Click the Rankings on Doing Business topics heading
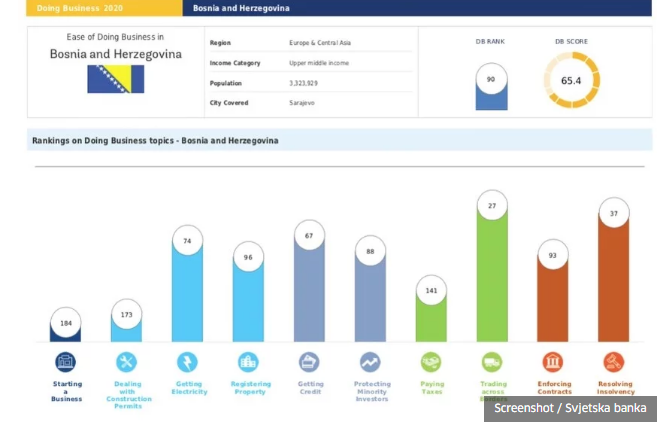The width and height of the screenshot is (660, 426). (x=155, y=141)
